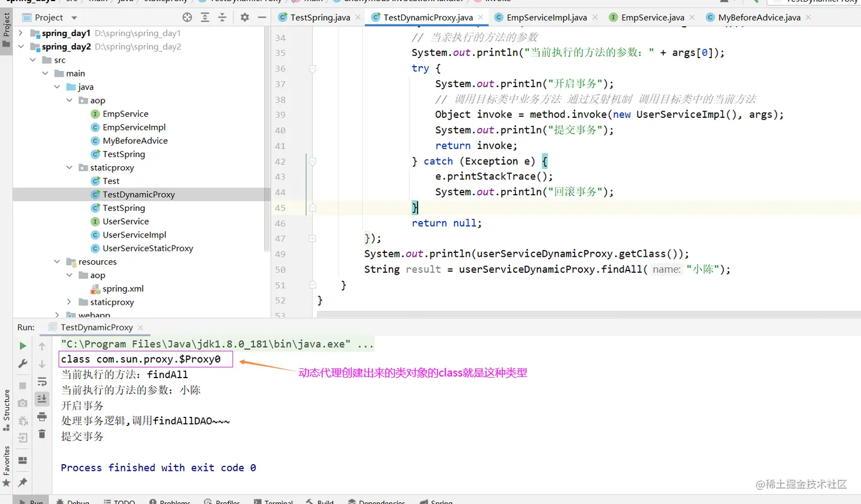The image size is (861, 504).
Task: Collapse the main folder node
Action: point(45,73)
